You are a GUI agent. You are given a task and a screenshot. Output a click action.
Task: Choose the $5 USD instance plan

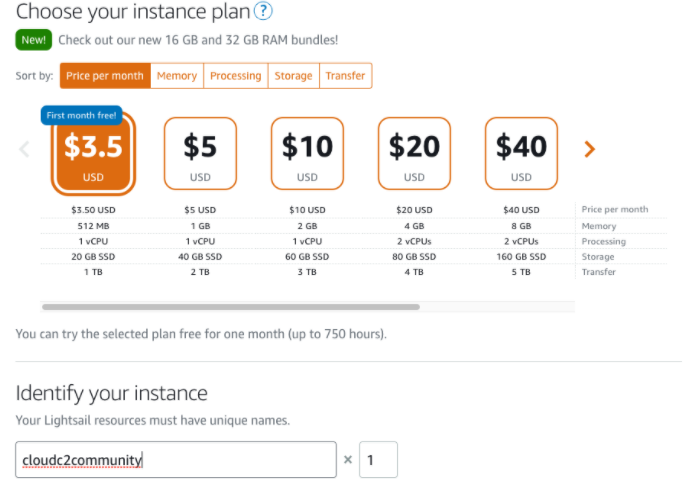[200, 153]
